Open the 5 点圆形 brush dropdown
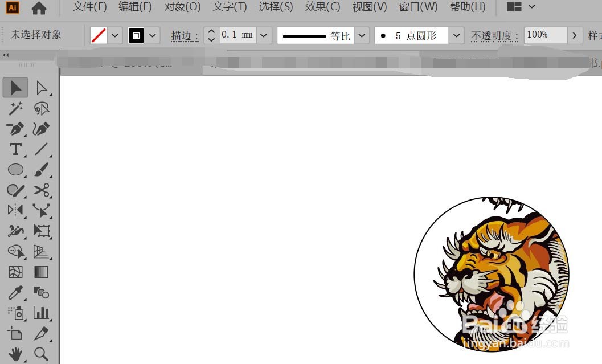The image size is (602, 364). coord(456,35)
